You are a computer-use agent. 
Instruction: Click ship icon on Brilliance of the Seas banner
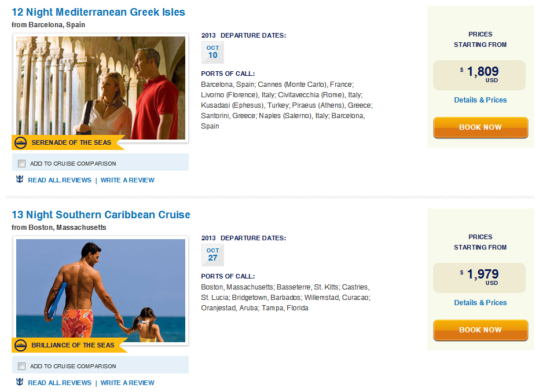[21, 345]
